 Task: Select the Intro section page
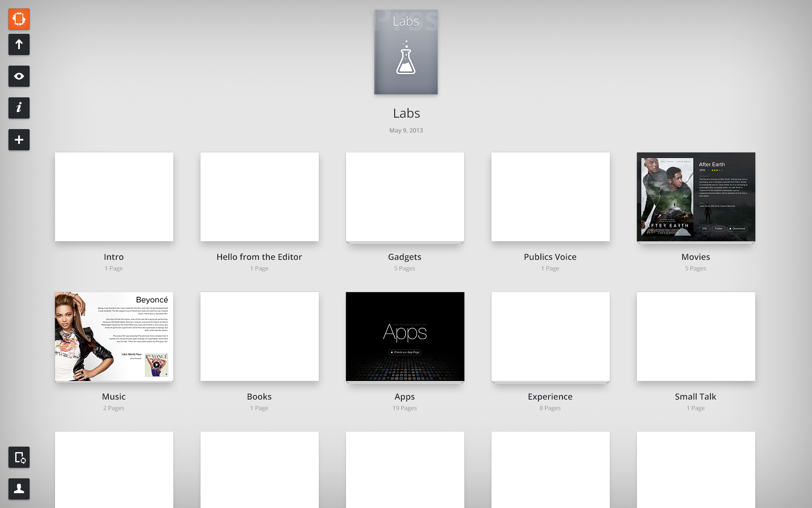coord(114,197)
